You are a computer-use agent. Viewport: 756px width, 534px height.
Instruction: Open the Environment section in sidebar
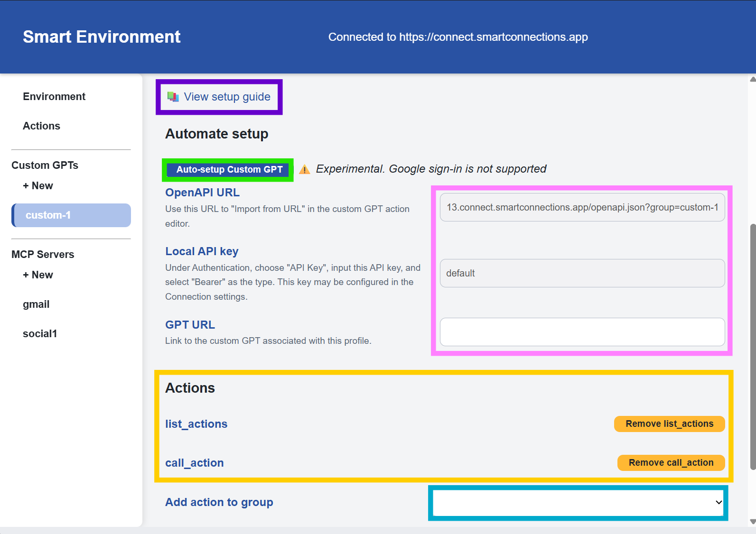point(54,97)
